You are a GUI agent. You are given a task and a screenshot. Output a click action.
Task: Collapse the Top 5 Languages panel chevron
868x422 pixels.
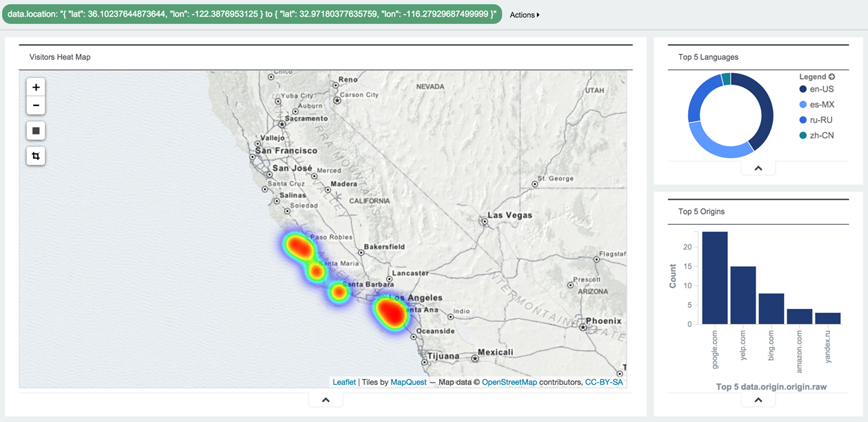tap(758, 168)
